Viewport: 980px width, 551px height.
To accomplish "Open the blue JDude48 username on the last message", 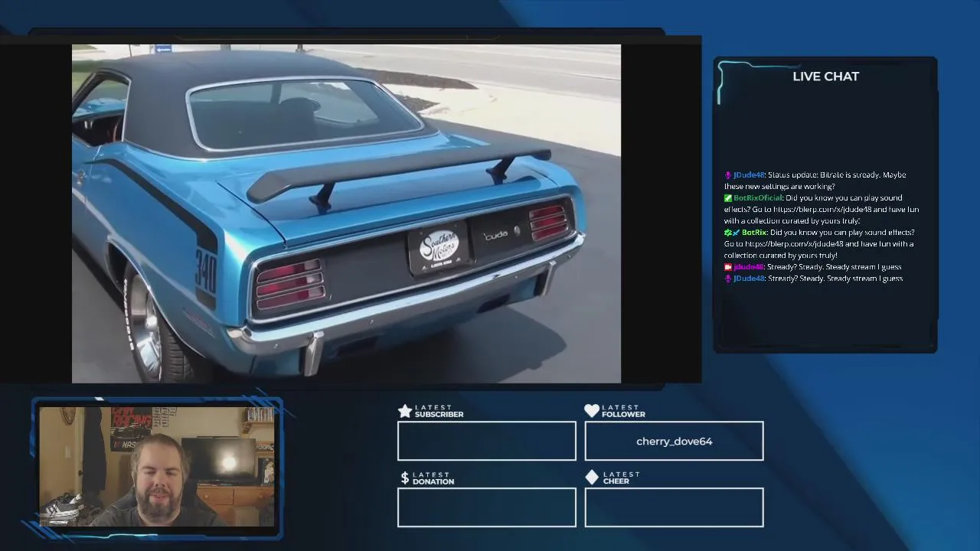I will pos(749,279).
